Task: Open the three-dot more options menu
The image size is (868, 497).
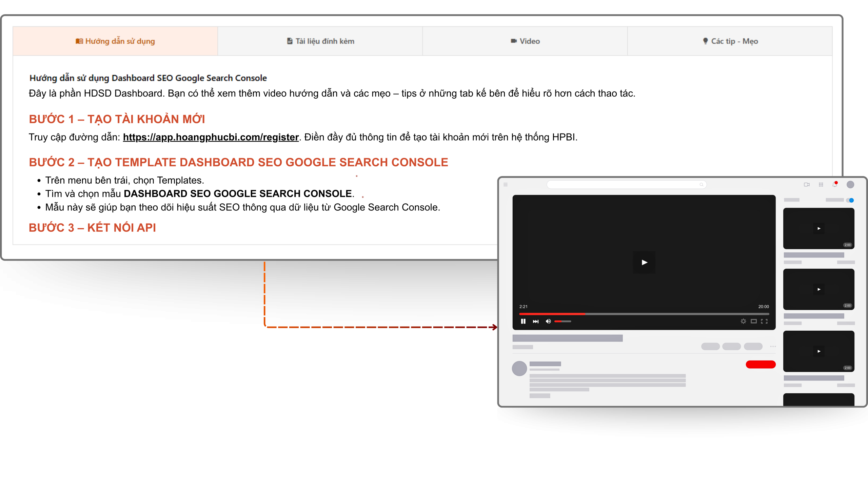Action: (x=773, y=347)
